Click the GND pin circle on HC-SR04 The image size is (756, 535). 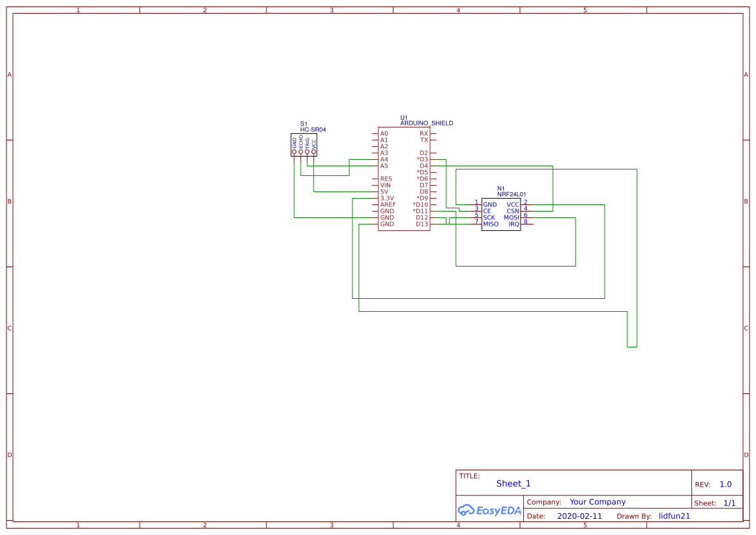pos(294,151)
